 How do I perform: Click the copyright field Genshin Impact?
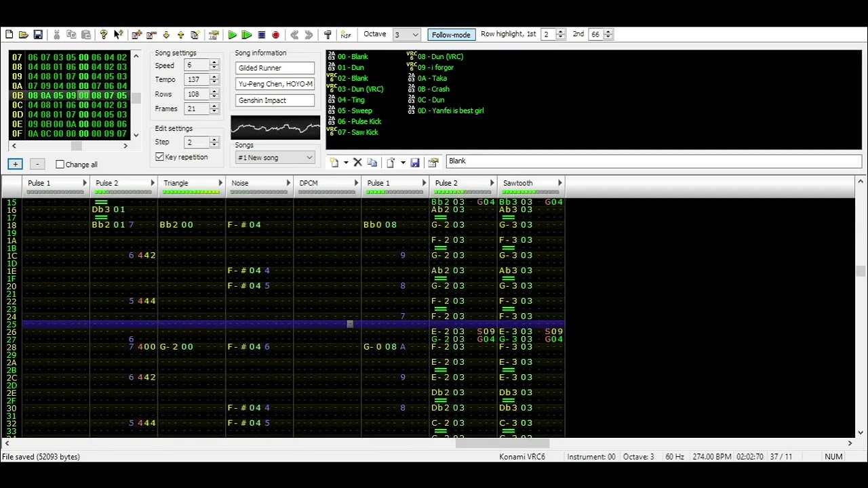click(275, 100)
